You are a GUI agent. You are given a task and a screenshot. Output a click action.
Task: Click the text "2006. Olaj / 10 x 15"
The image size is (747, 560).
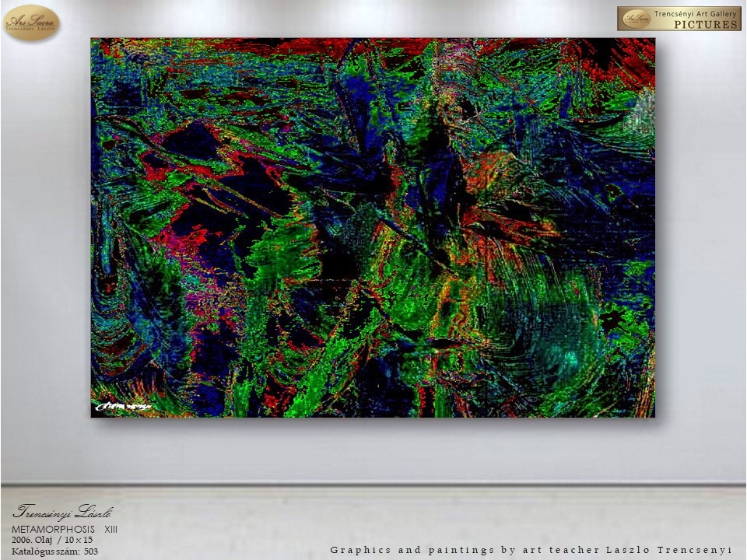(52, 540)
